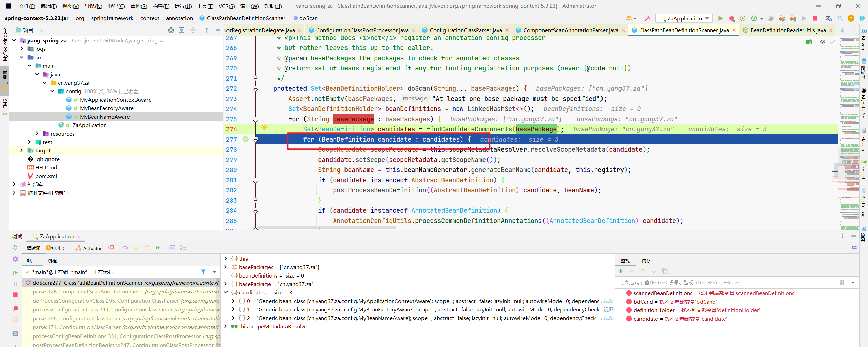The width and height of the screenshot is (868, 347).
Task: Expand the target folder
Action: point(22,150)
